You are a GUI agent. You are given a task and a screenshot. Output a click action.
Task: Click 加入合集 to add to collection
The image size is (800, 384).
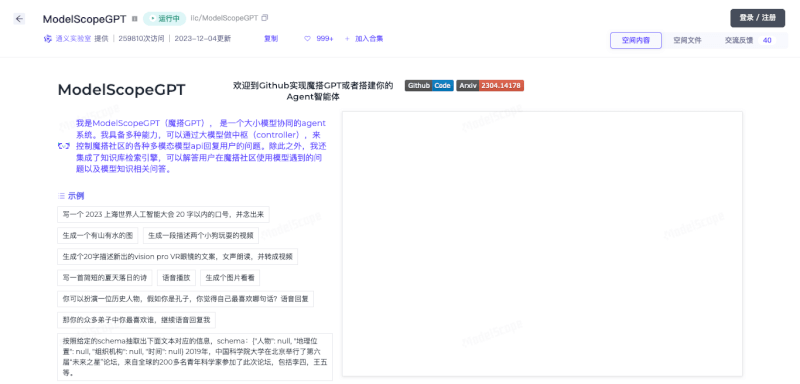pos(369,39)
